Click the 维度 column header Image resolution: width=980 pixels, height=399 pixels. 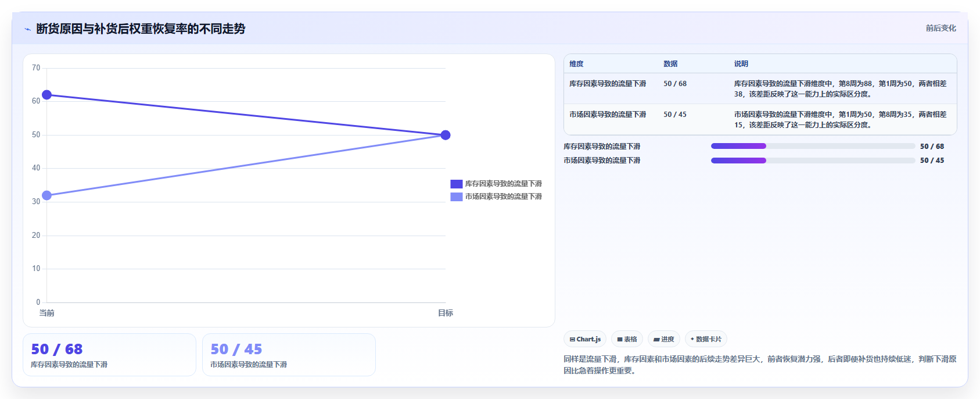click(576, 64)
